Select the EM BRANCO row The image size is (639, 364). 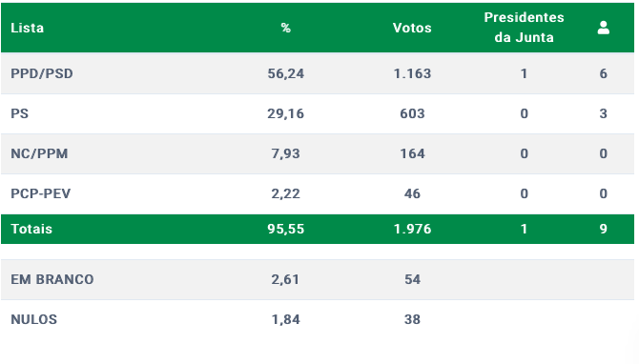pos(318,279)
